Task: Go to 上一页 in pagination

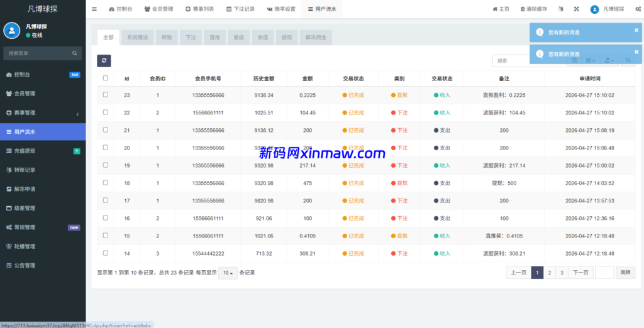Action: pyautogui.click(x=518, y=273)
